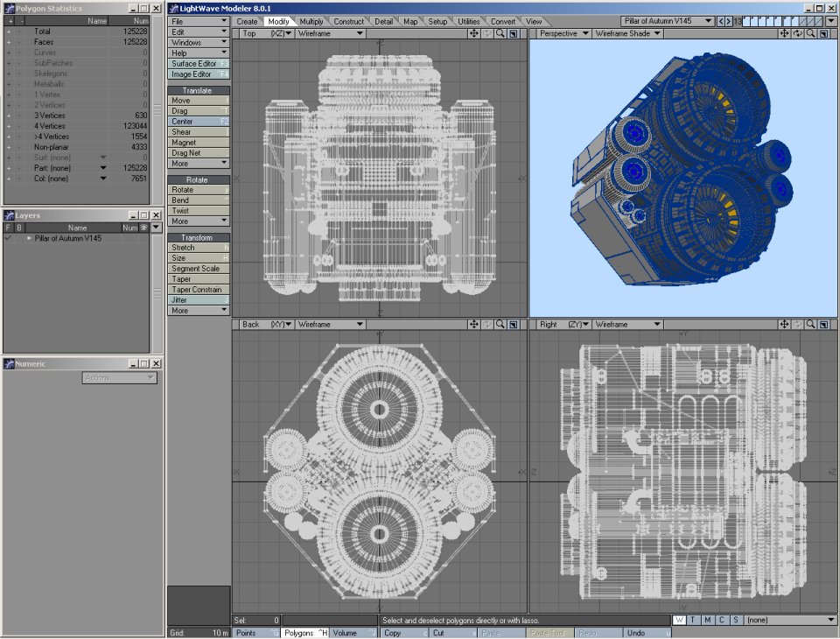Open the Wireframe Shade display mode dropdown
This screenshot has width=840, height=639.
pos(627,33)
